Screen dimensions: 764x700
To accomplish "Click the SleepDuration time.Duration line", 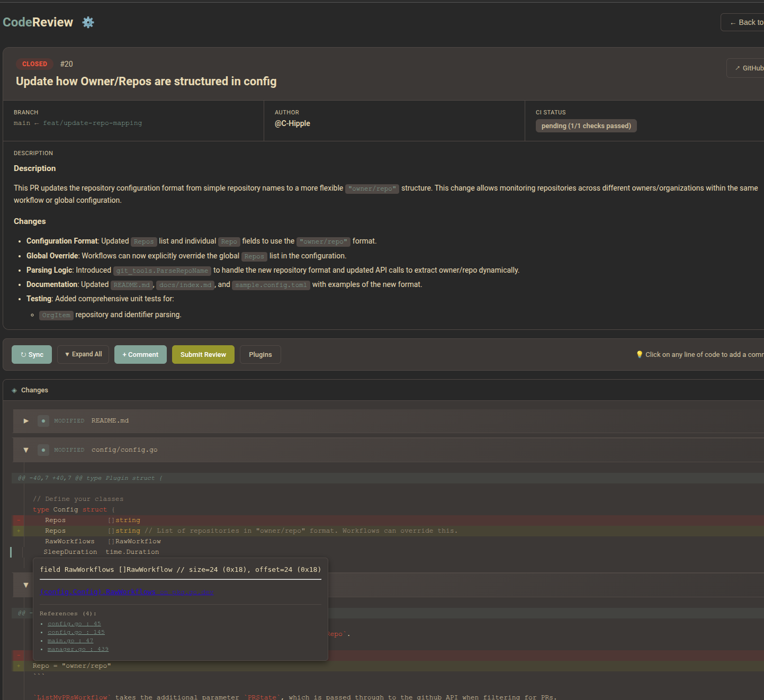I will (388, 552).
